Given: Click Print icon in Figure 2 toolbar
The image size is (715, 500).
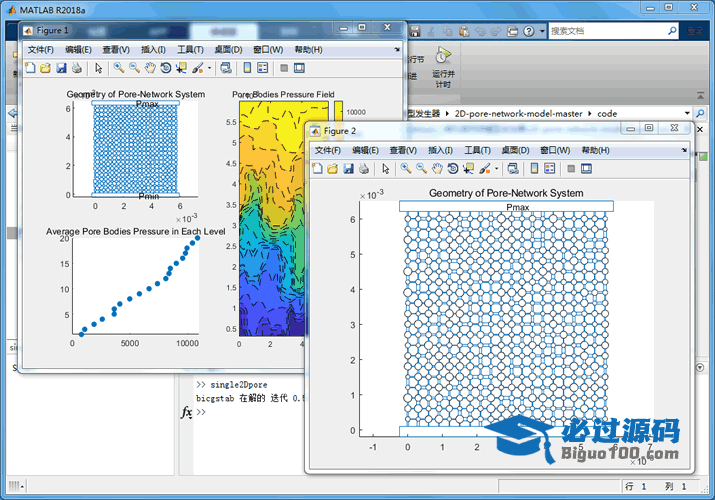Looking at the screenshot, I should click(363, 169).
